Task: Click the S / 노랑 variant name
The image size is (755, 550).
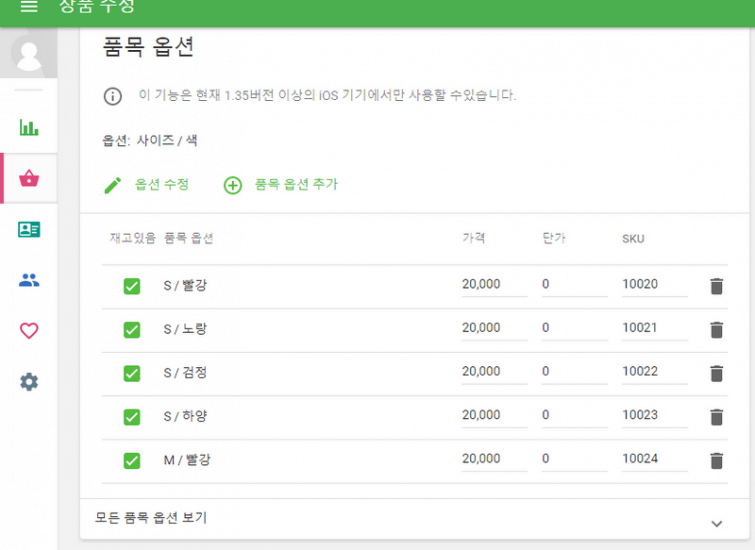Action: [185, 329]
